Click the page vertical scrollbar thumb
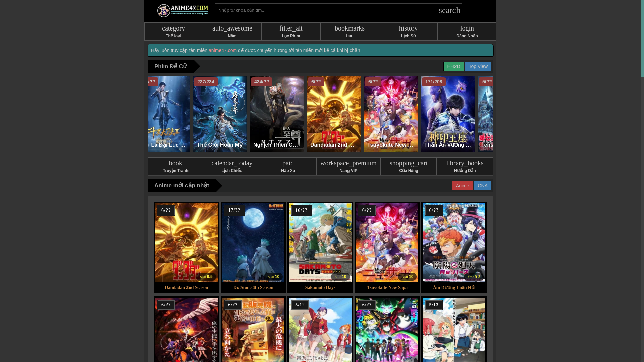 [642, 39]
